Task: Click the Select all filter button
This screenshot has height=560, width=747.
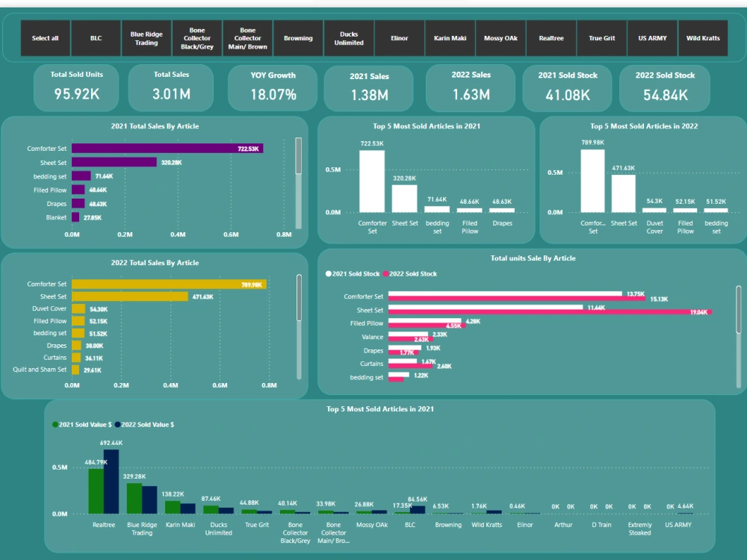Action: [x=45, y=38]
